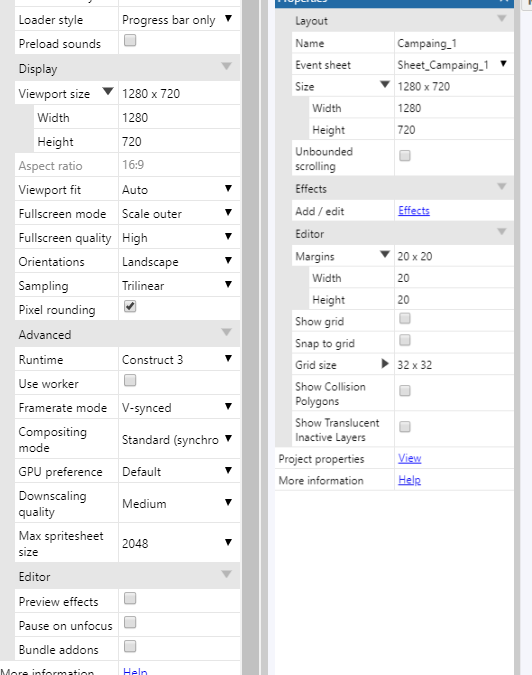Edit the layout Height field 720

pos(454,130)
